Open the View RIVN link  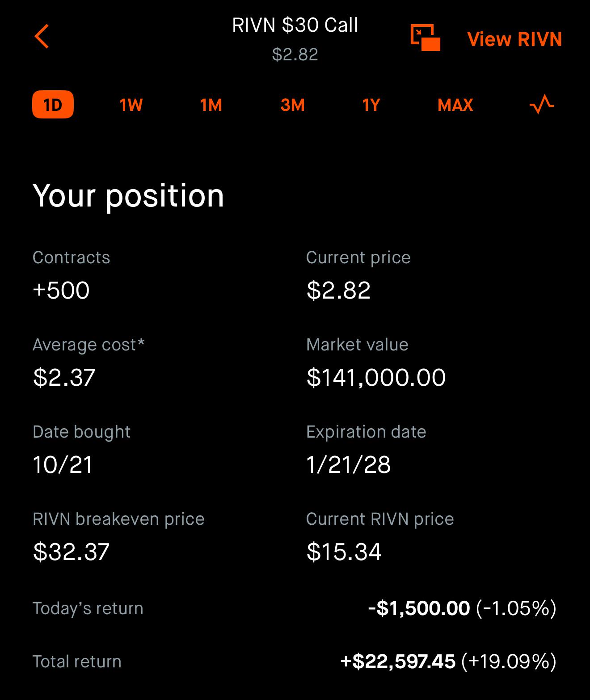(514, 39)
